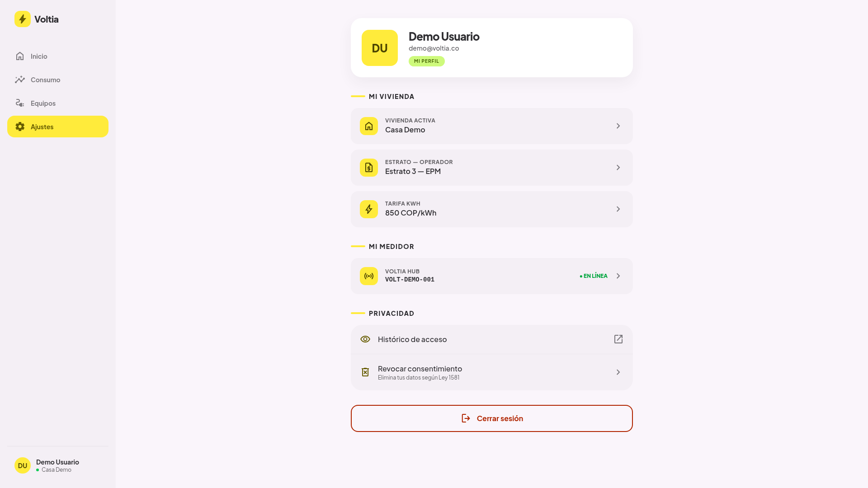This screenshot has height=488, width=868.
Task: Open Voltia Hub details chevron
Action: 618,276
